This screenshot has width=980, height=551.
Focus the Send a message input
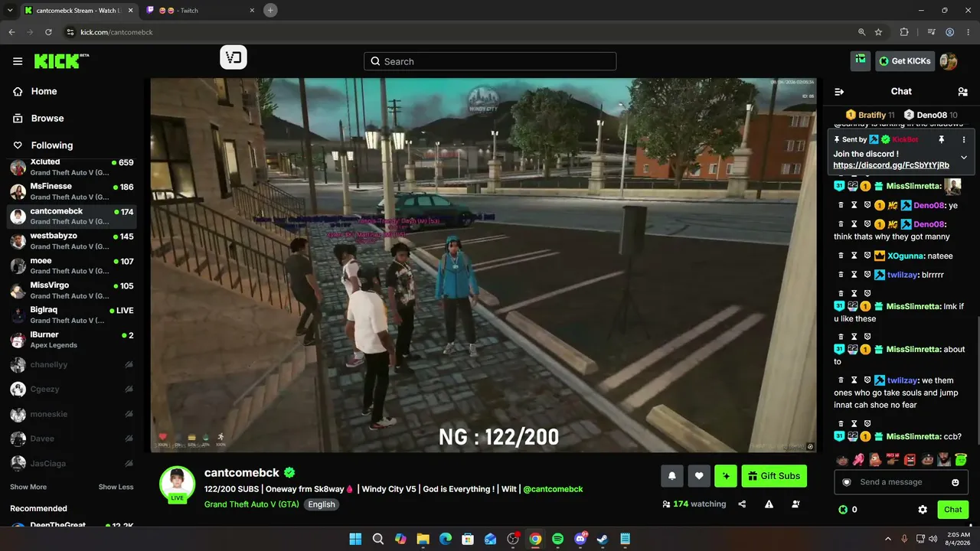(x=901, y=482)
